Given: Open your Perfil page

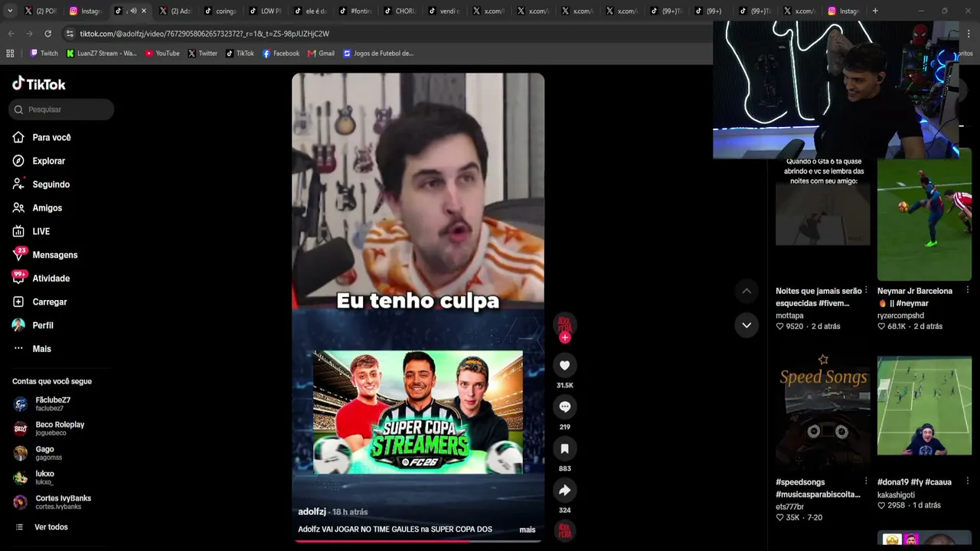Looking at the screenshot, I should pos(33,325).
